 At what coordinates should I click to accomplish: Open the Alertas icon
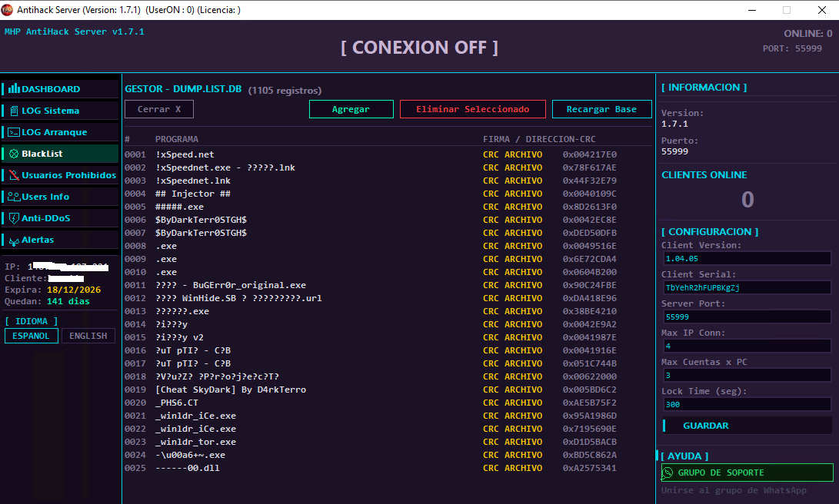[x=14, y=240]
